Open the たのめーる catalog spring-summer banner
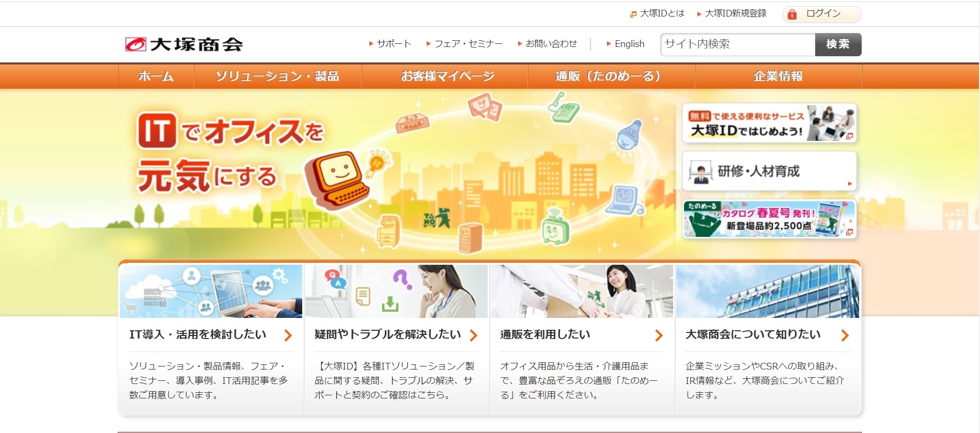Viewport: 980px width, 433px height. pos(769,219)
